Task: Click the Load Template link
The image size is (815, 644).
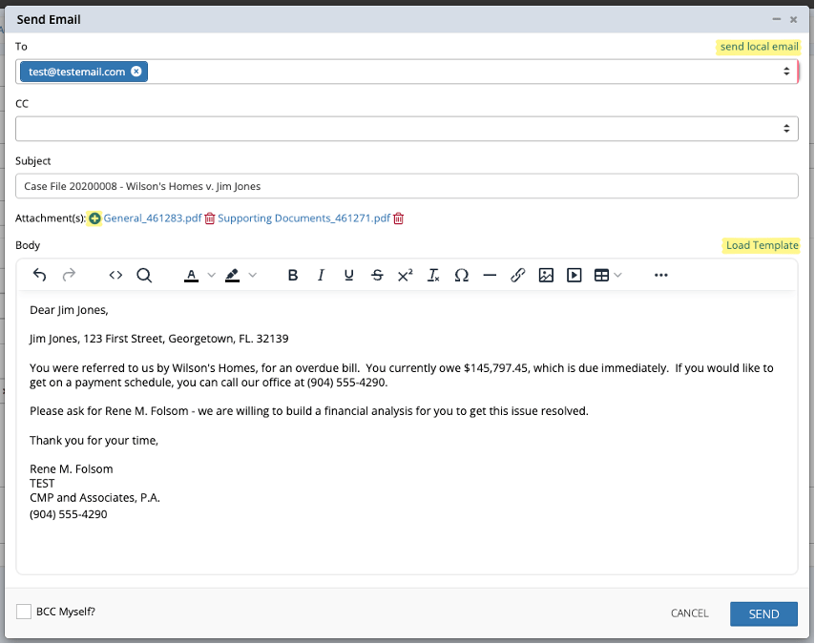Action: tap(762, 245)
